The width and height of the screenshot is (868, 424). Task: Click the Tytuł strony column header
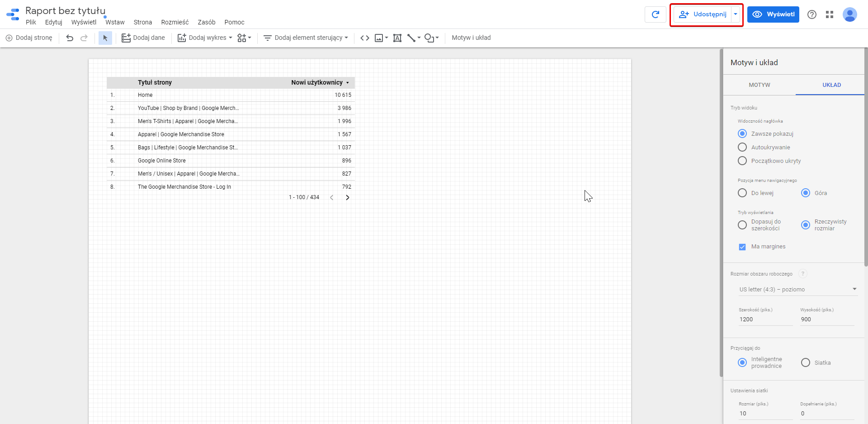click(155, 82)
